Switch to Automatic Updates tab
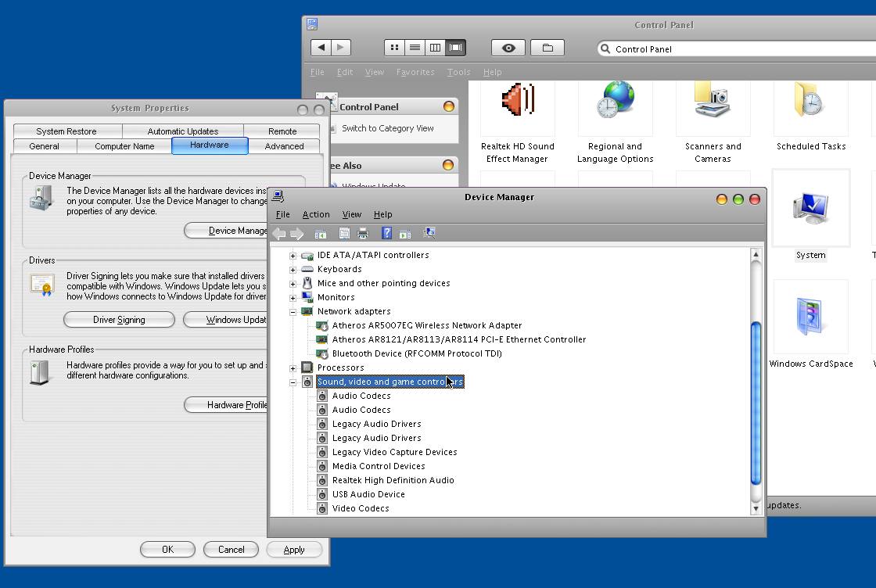This screenshot has width=876, height=588. [x=183, y=131]
